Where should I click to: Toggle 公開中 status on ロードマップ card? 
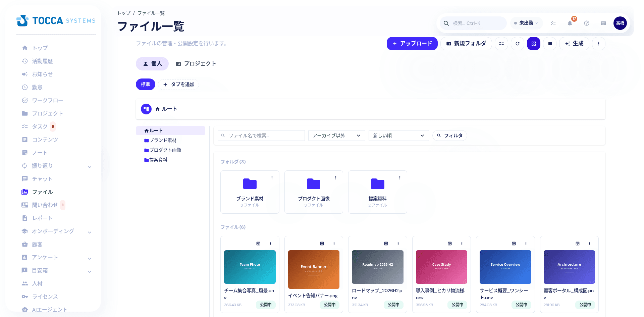tap(393, 305)
